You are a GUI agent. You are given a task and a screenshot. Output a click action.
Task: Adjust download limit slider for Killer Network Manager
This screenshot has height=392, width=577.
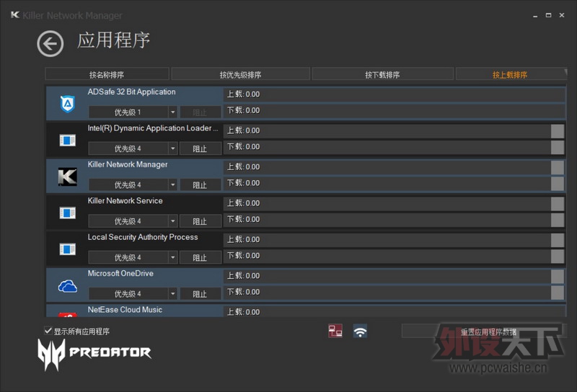[558, 184]
